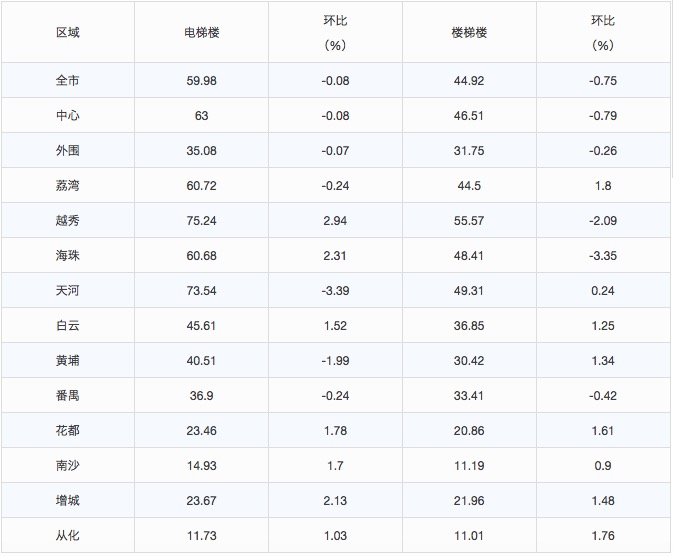Click the 外围 region cell
The image size is (673, 556).
pyautogui.click(x=67, y=151)
